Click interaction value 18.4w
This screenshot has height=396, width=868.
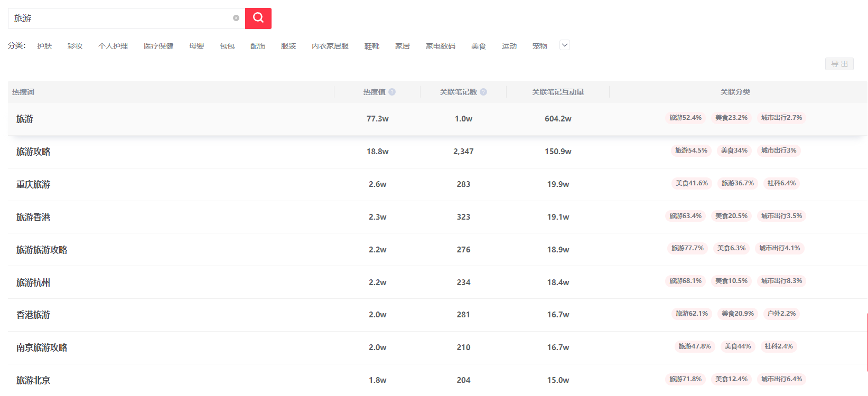point(558,282)
